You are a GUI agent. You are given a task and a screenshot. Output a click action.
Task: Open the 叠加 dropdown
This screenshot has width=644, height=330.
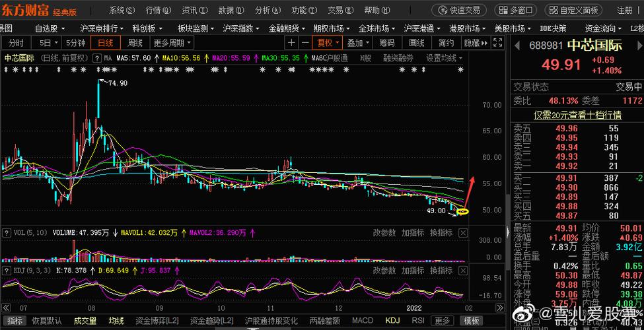358,42
